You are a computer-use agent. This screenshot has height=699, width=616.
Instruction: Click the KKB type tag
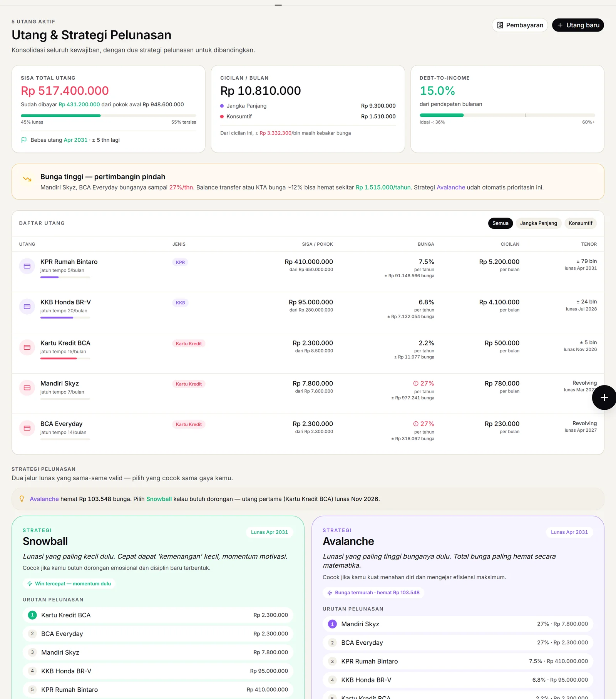click(x=180, y=303)
